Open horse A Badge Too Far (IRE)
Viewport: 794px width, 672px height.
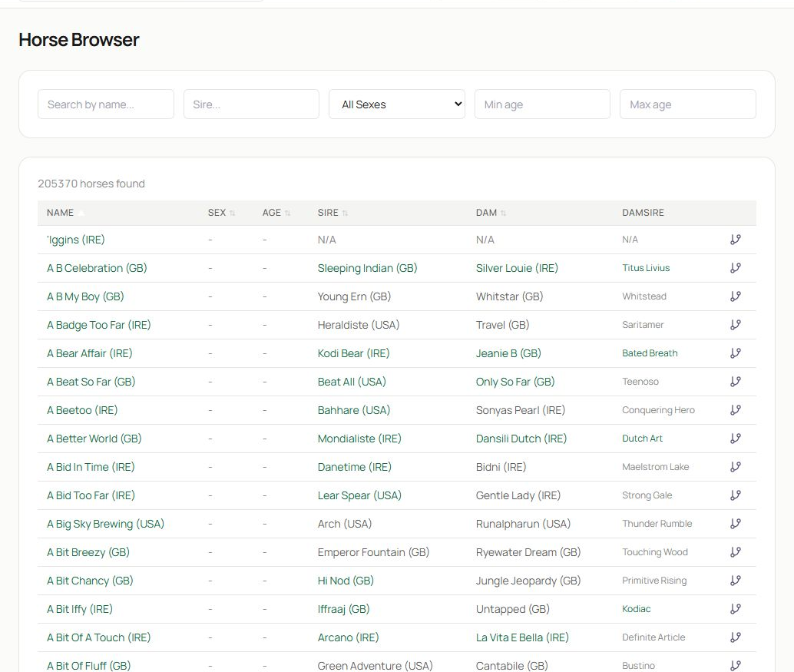[99, 325]
